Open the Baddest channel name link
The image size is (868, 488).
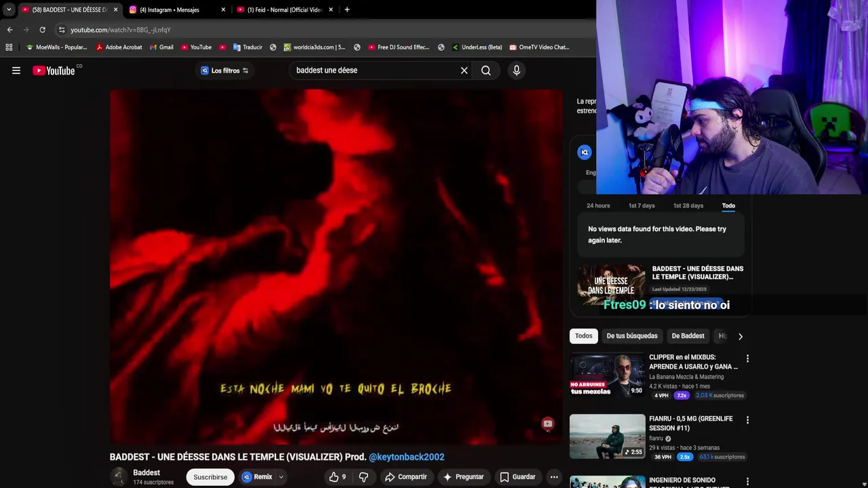146,472
